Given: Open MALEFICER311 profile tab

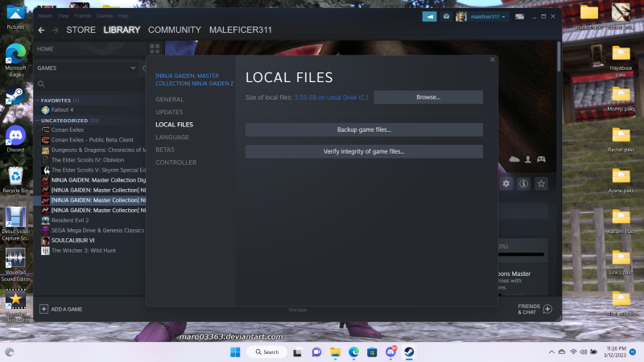Looking at the screenshot, I should (240, 30).
